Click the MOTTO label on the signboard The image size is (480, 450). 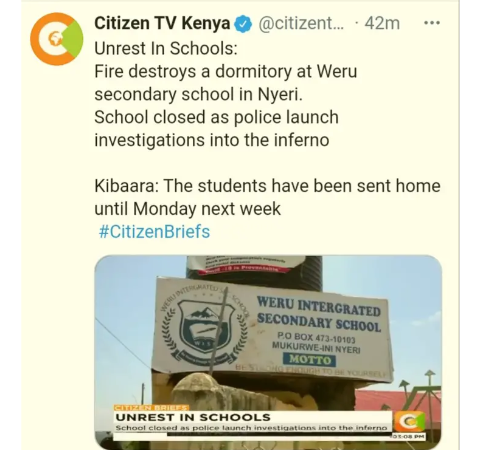click(x=309, y=360)
